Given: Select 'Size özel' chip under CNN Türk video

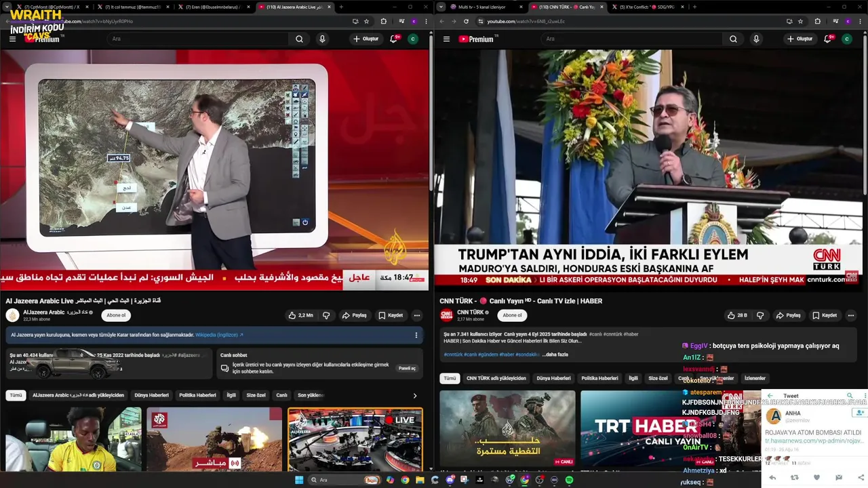Looking at the screenshot, I should point(658,378).
